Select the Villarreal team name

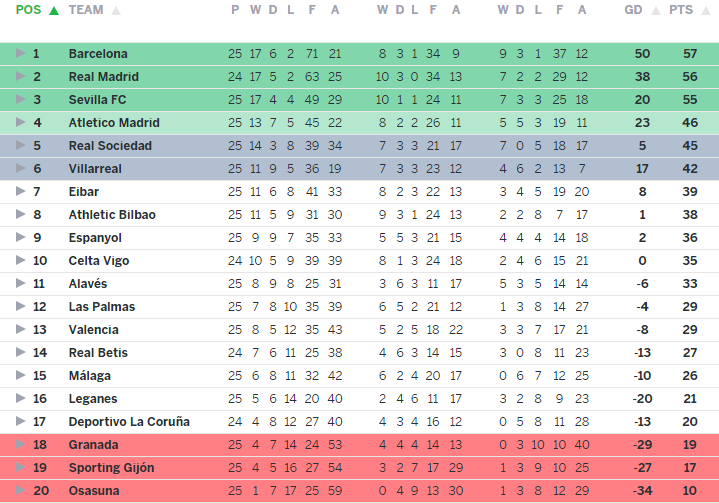tap(93, 169)
